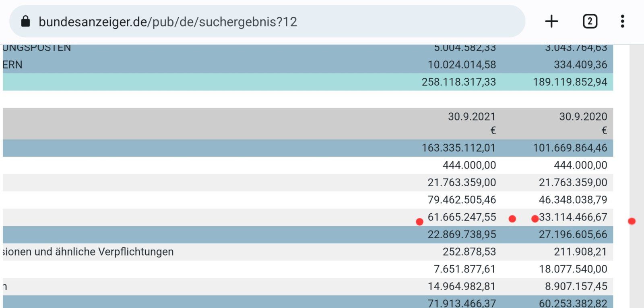
Task: Select the value 18.077.540,00
Action: point(573,269)
